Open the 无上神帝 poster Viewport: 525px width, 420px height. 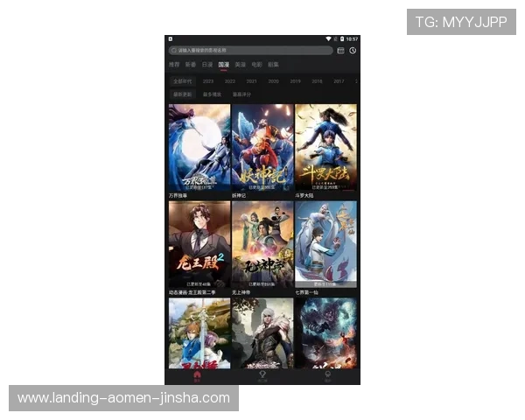pos(262,244)
